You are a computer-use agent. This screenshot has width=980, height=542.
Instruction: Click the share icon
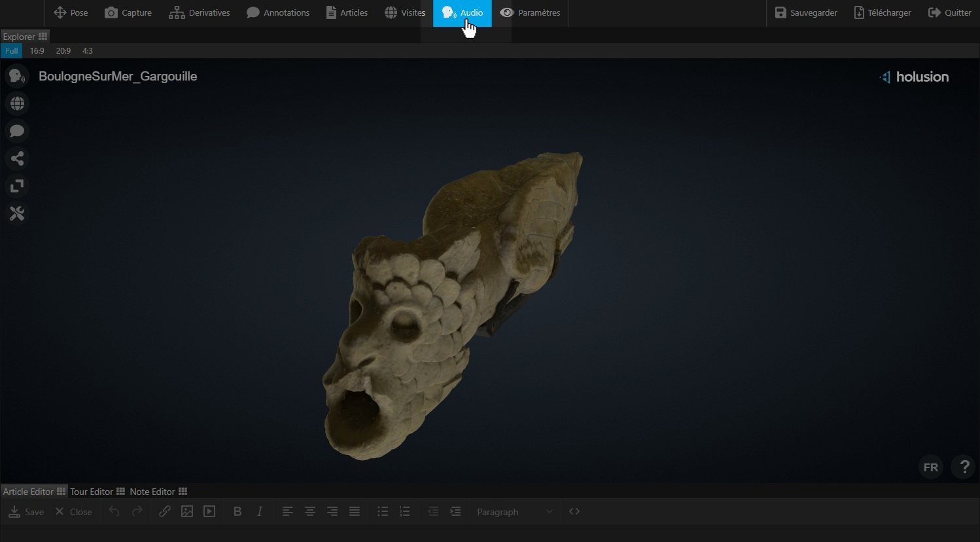point(17,158)
